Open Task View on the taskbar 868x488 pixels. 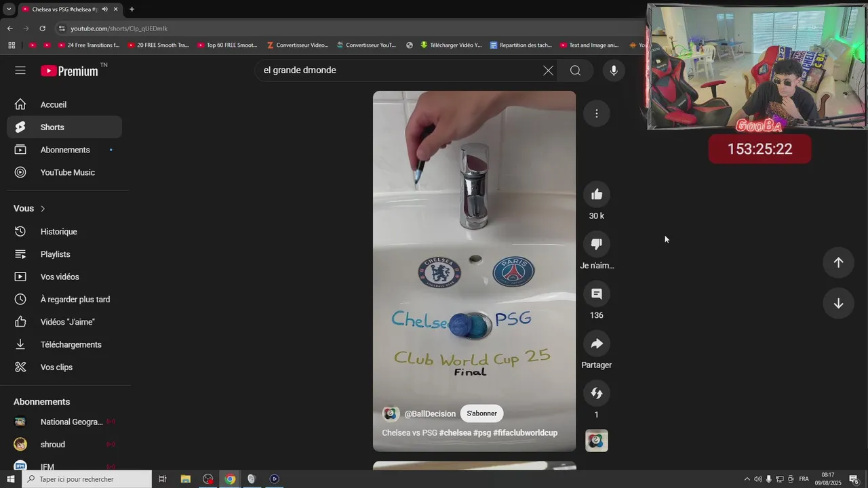tap(163, 479)
